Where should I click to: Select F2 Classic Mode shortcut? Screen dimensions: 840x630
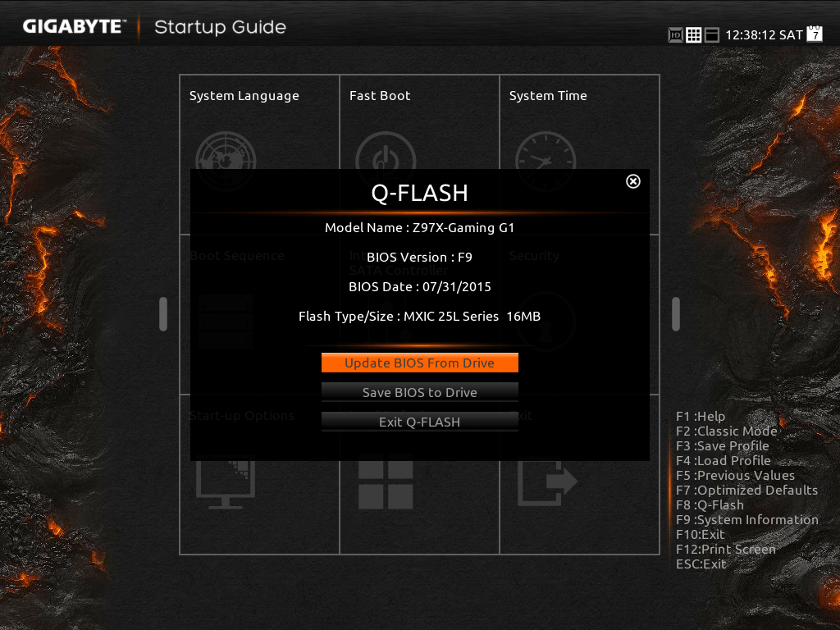pyautogui.click(x=727, y=431)
